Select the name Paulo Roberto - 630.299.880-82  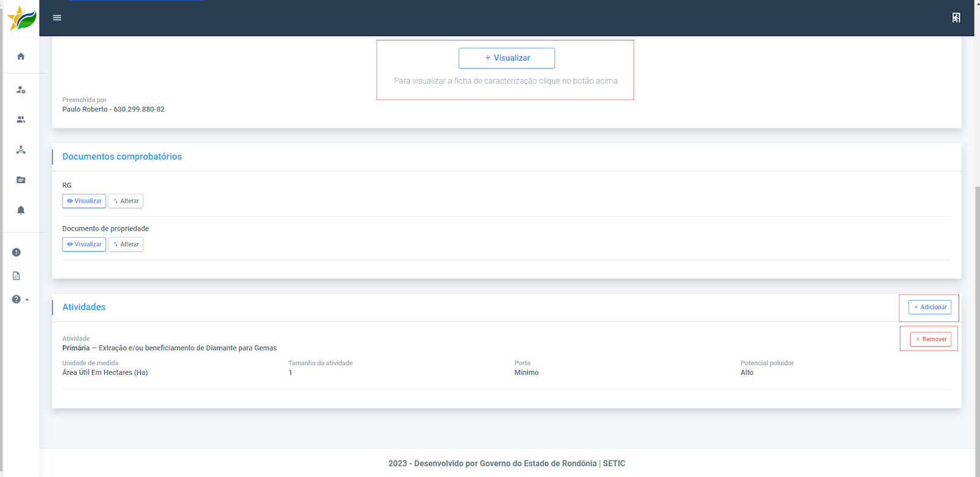(113, 110)
